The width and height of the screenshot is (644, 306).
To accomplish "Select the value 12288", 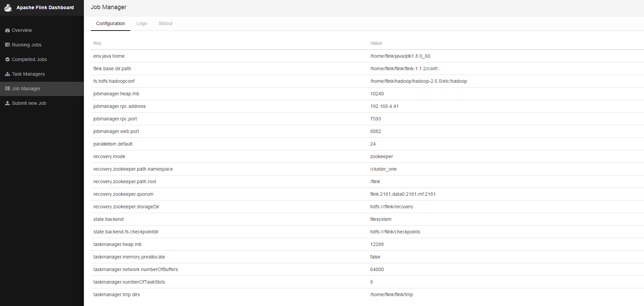I will point(377,244).
